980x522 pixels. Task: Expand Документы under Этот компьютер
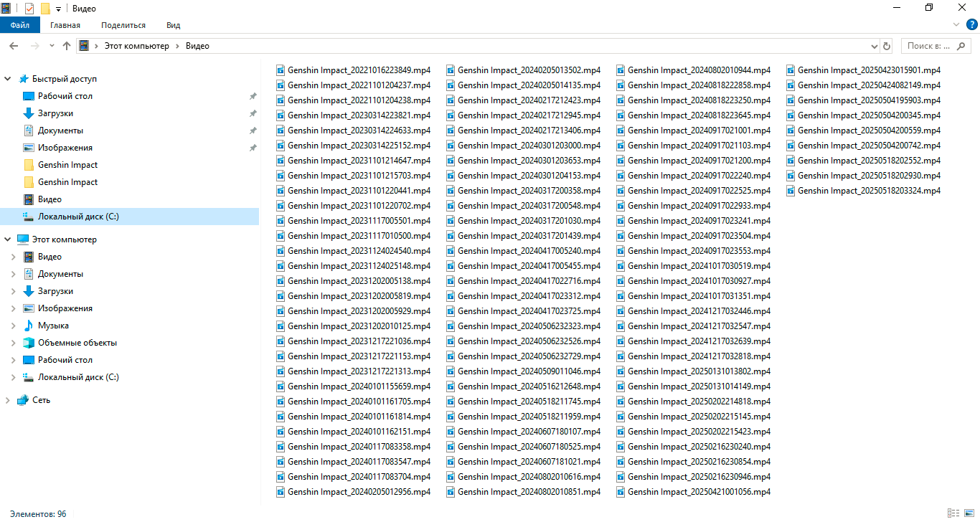point(14,274)
